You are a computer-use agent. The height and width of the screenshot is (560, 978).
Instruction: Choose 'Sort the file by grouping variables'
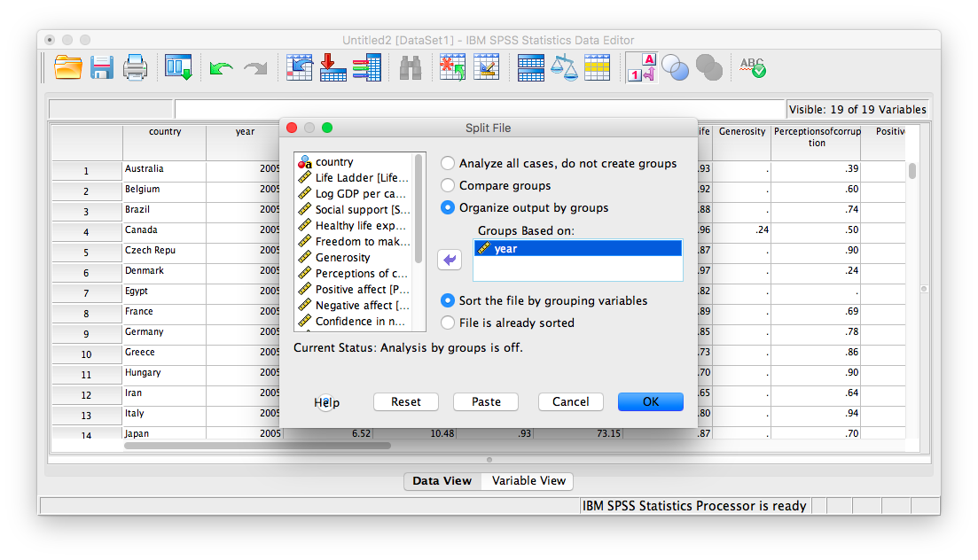[x=447, y=300]
